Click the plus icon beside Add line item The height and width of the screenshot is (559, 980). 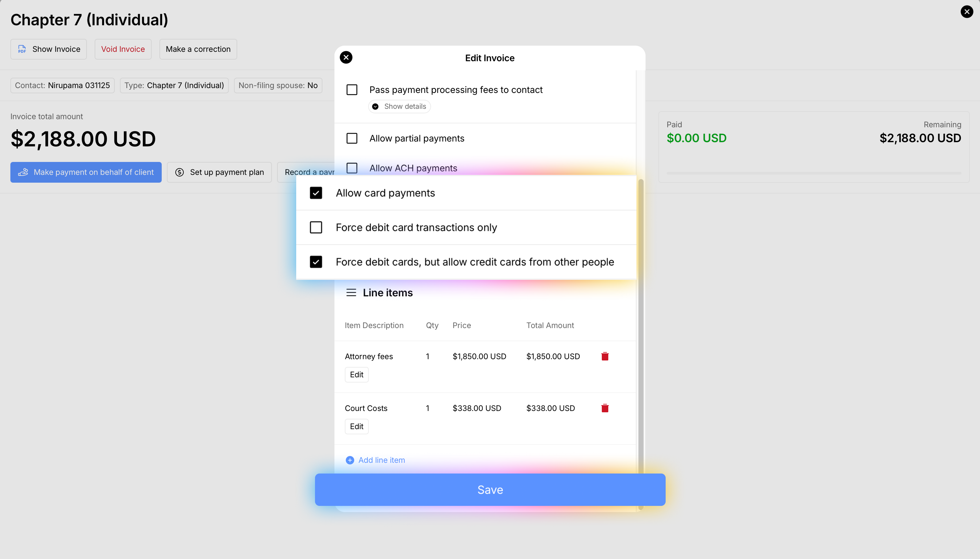[x=350, y=460]
